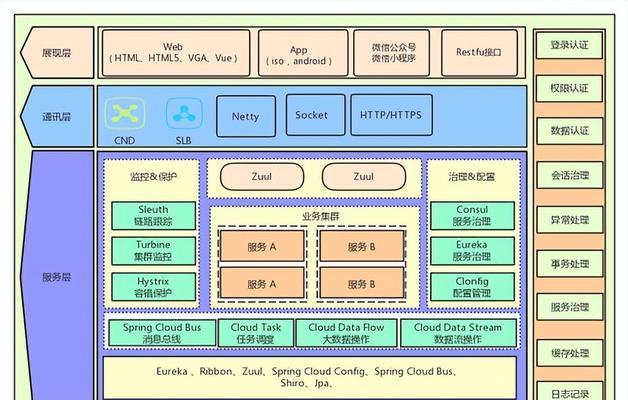628x400 pixels.
Task: Select the 展现层 layer arrow label
Action: click(56, 52)
